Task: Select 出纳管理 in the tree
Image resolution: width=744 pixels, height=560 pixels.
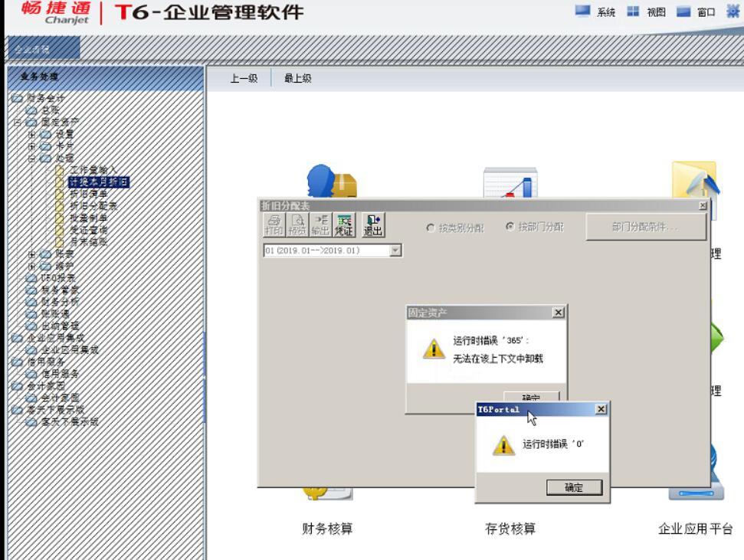Action: pyautogui.click(x=60, y=326)
